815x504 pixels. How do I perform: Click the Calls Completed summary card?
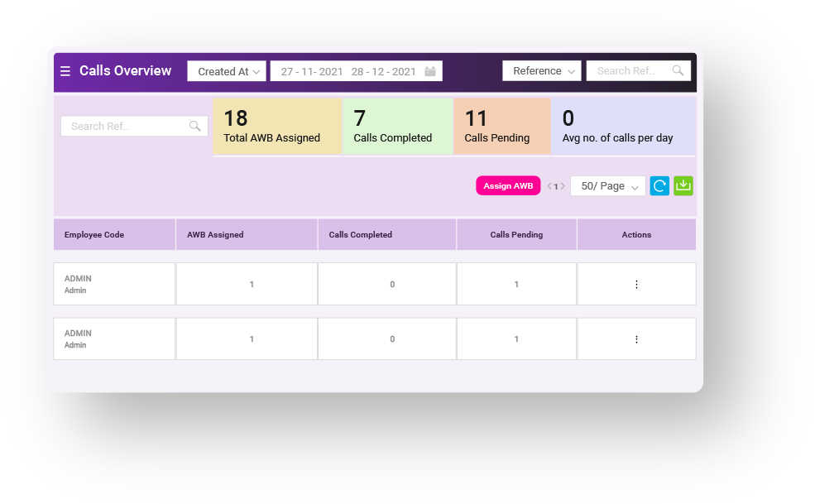(x=398, y=127)
